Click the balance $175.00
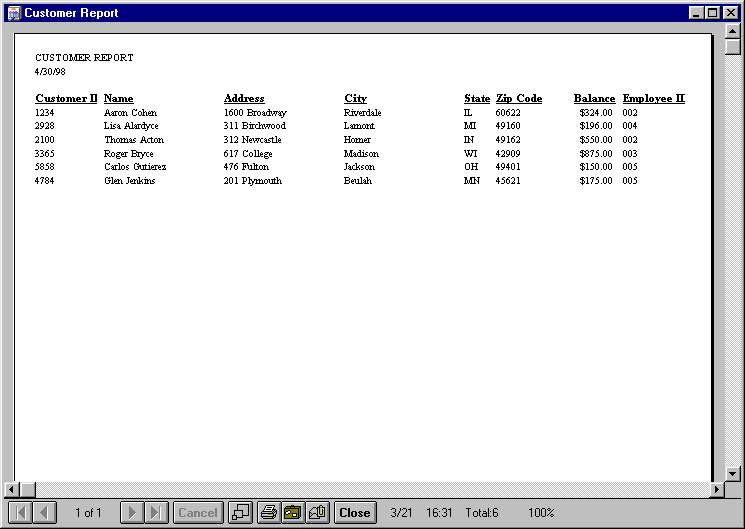Viewport: 745px width, 529px height. pos(596,181)
